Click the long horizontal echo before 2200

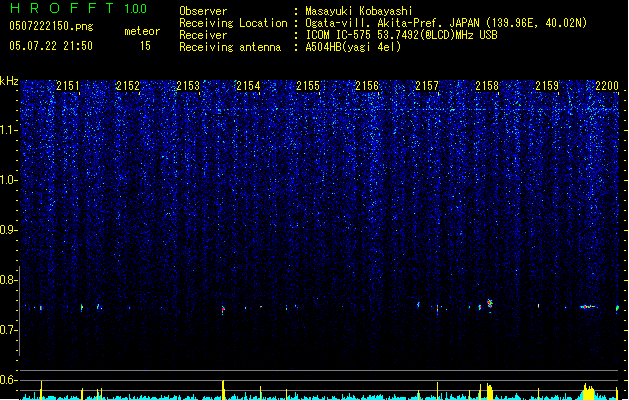pos(588,307)
